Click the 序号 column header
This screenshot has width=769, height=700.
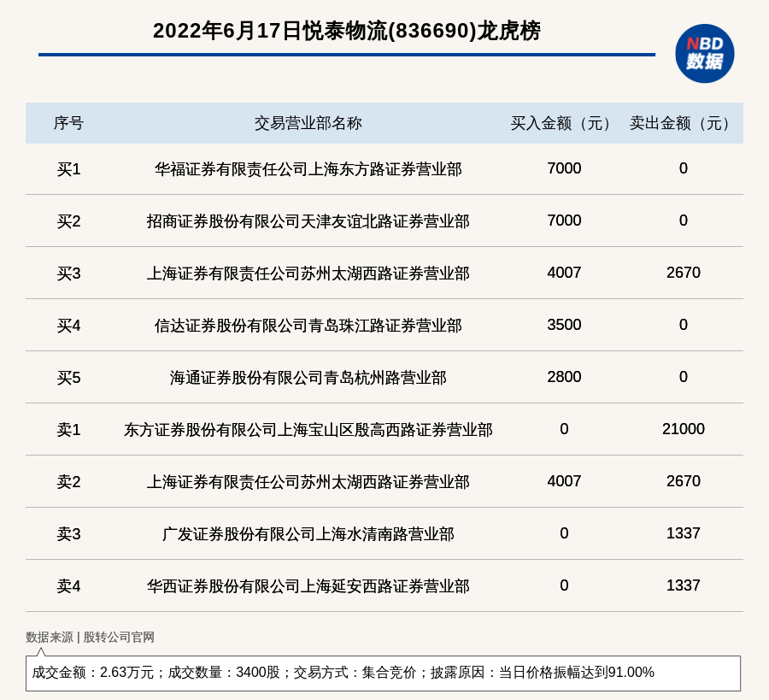tap(68, 123)
